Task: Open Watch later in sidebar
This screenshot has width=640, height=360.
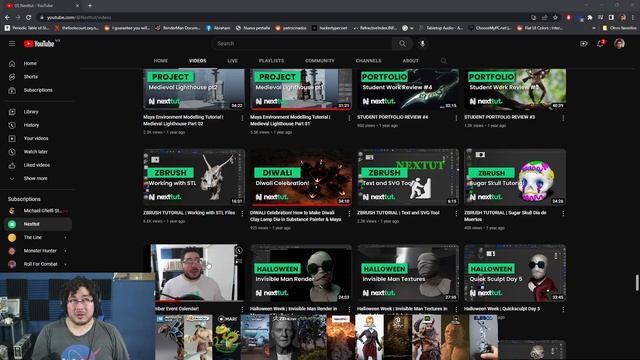Action: click(x=37, y=152)
